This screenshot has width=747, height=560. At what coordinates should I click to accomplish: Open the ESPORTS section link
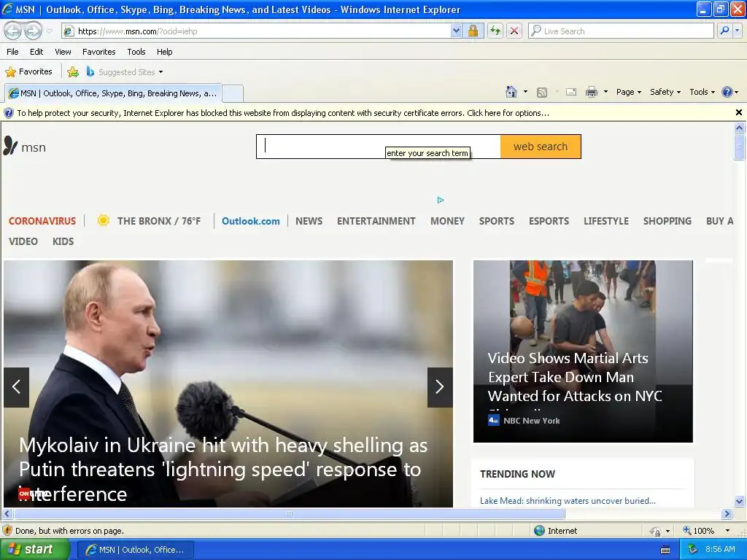[549, 221]
